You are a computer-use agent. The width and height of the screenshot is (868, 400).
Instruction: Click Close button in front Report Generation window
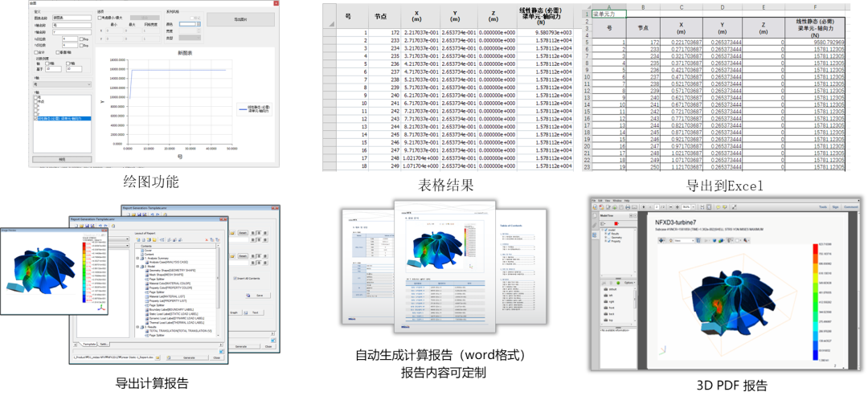point(216,357)
